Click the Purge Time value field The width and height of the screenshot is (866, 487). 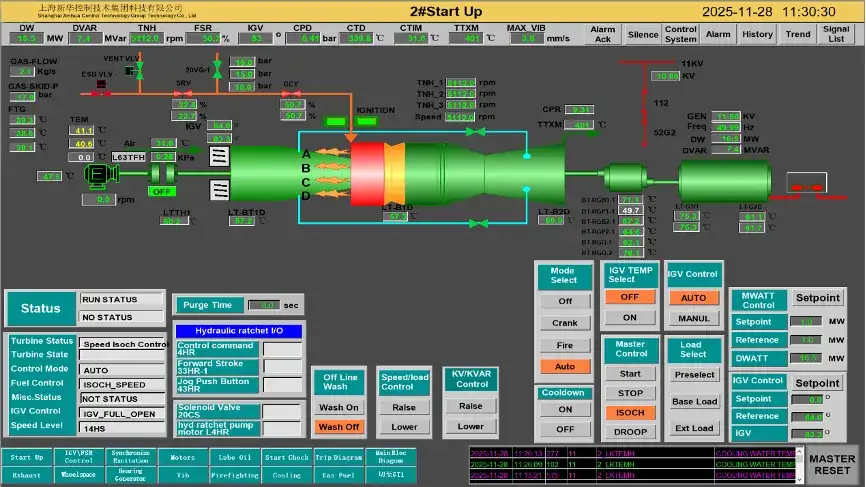[x=262, y=305]
